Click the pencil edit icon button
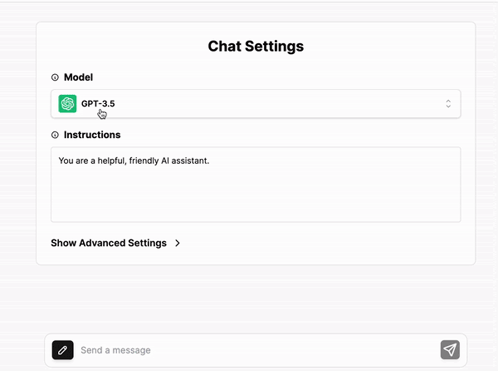The image size is (498, 371). 63,350
